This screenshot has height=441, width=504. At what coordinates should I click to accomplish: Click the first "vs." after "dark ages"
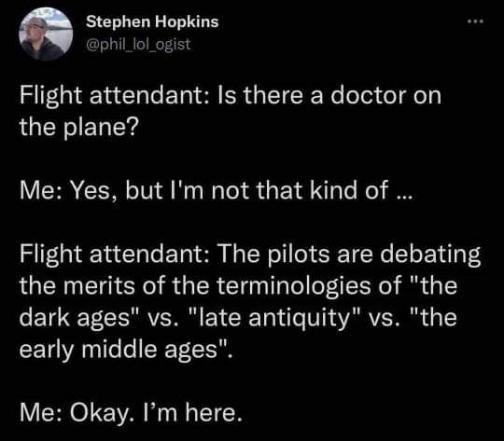tap(162, 319)
